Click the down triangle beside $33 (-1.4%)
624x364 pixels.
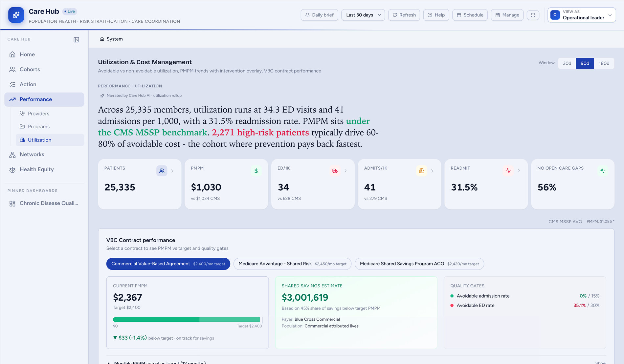click(115, 338)
